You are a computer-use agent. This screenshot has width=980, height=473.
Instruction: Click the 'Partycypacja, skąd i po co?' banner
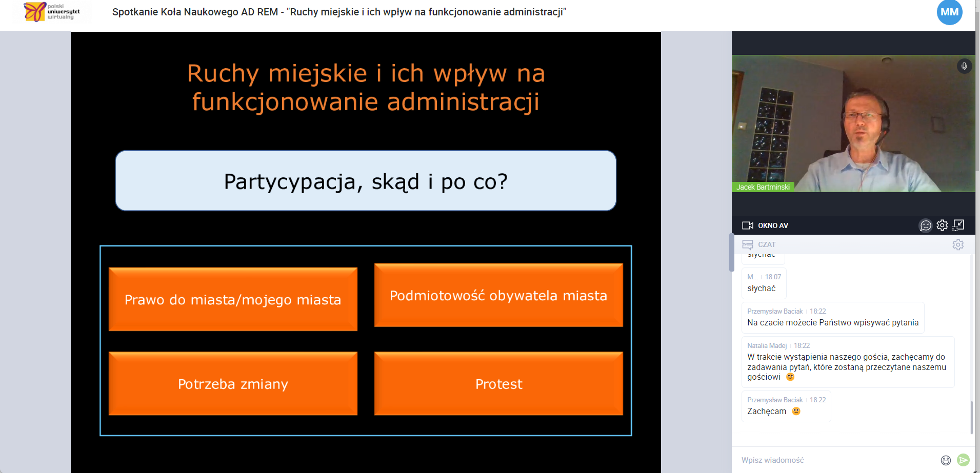tap(366, 181)
